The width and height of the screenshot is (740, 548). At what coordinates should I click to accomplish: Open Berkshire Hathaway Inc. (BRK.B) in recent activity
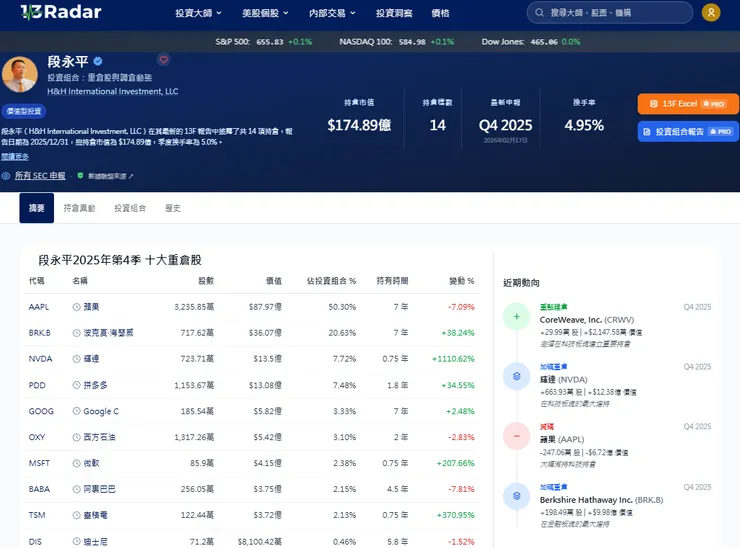point(601,500)
